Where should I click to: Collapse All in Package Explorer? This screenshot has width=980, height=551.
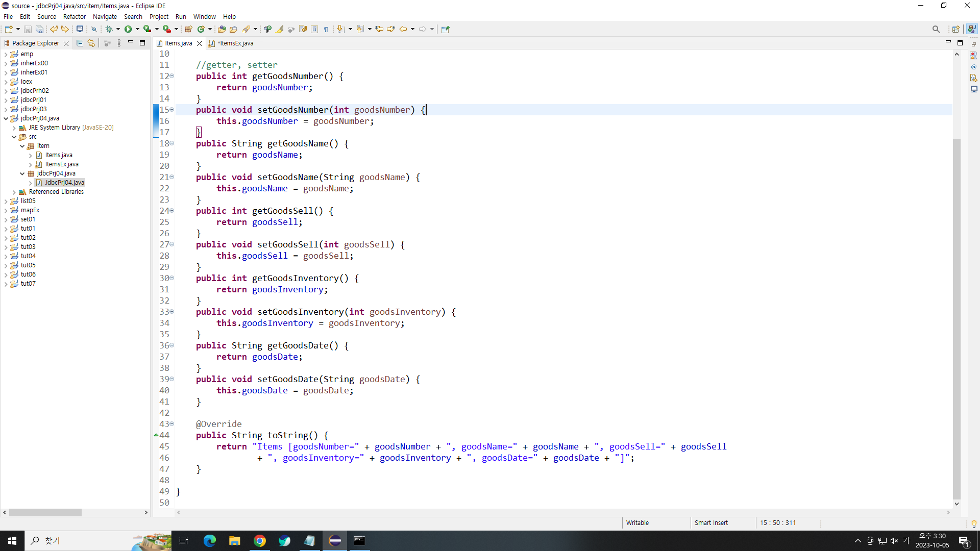(80, 43)
